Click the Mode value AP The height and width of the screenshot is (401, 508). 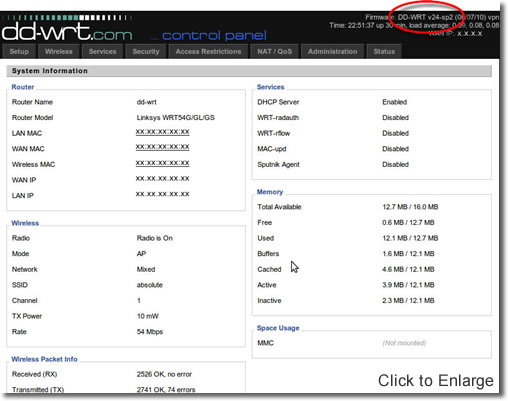[141, 254]
